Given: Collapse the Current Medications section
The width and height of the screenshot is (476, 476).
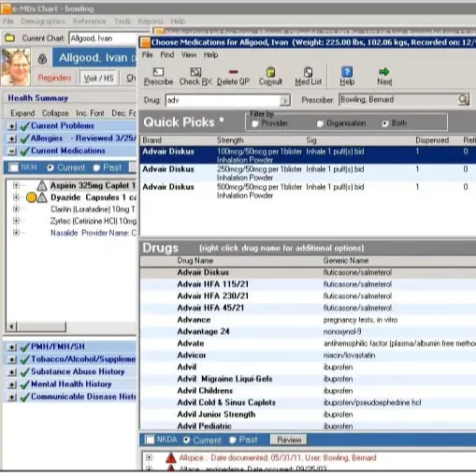Looking at the screenshot, I should pos(12,151).
